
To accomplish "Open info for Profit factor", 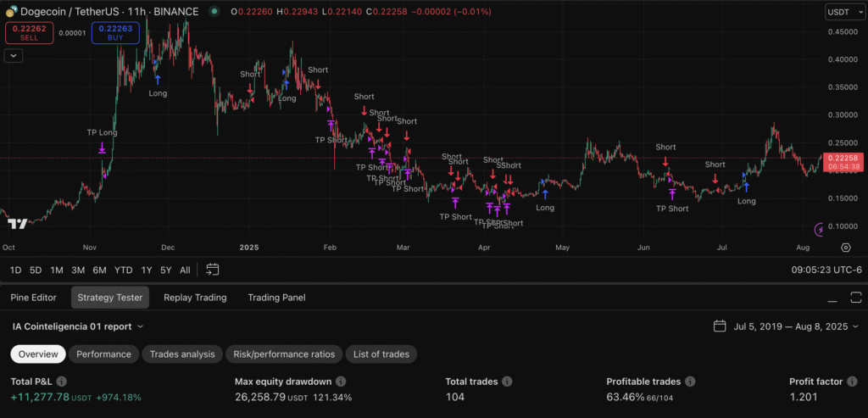I will coord(853,382).
